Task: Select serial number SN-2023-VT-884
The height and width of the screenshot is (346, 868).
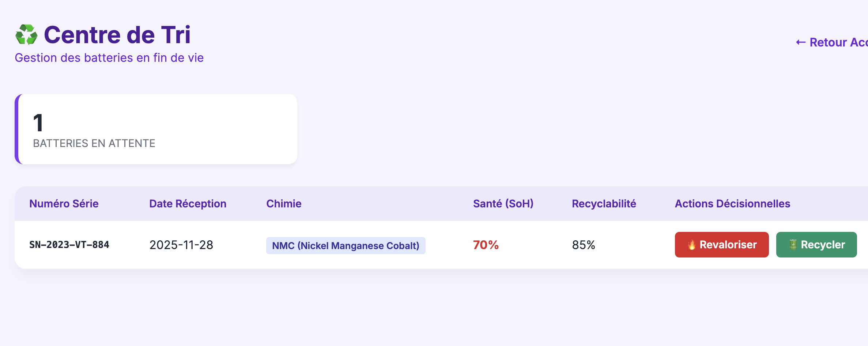Action: pyautogui.click(x=69, y=245)
